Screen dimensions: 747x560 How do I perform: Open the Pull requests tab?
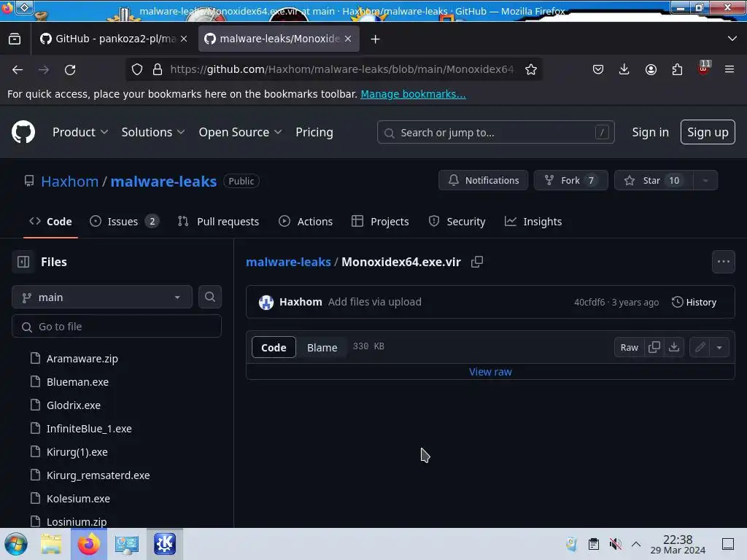(218, 222)
